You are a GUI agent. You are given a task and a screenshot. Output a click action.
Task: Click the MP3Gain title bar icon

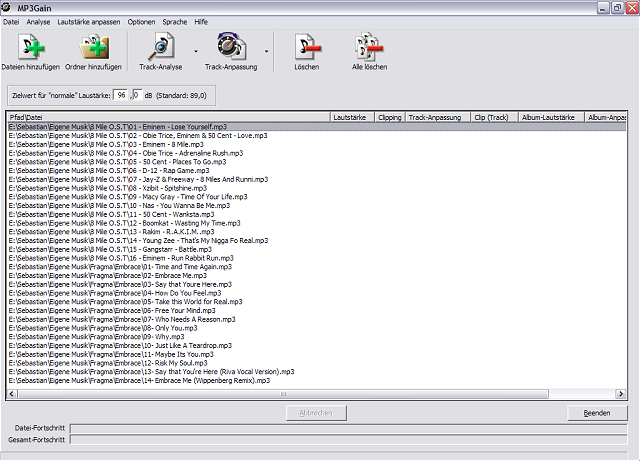(x=6, y=7)
